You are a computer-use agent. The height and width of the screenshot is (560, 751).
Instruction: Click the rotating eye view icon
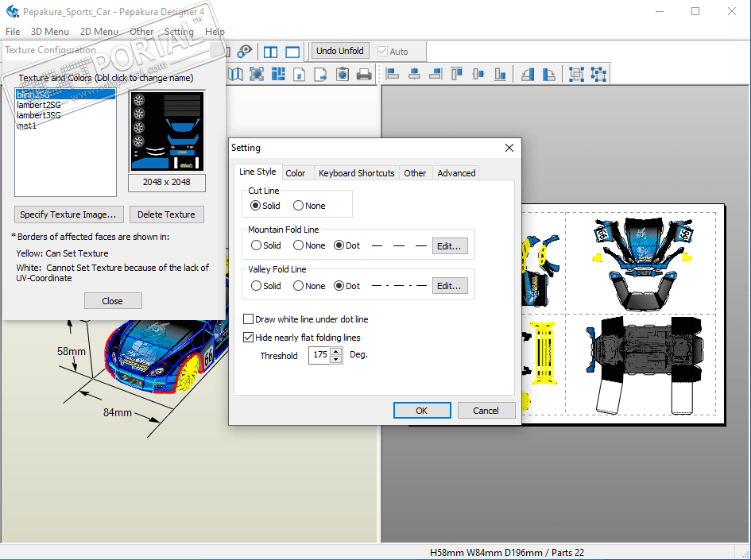[x=245, y=52]
